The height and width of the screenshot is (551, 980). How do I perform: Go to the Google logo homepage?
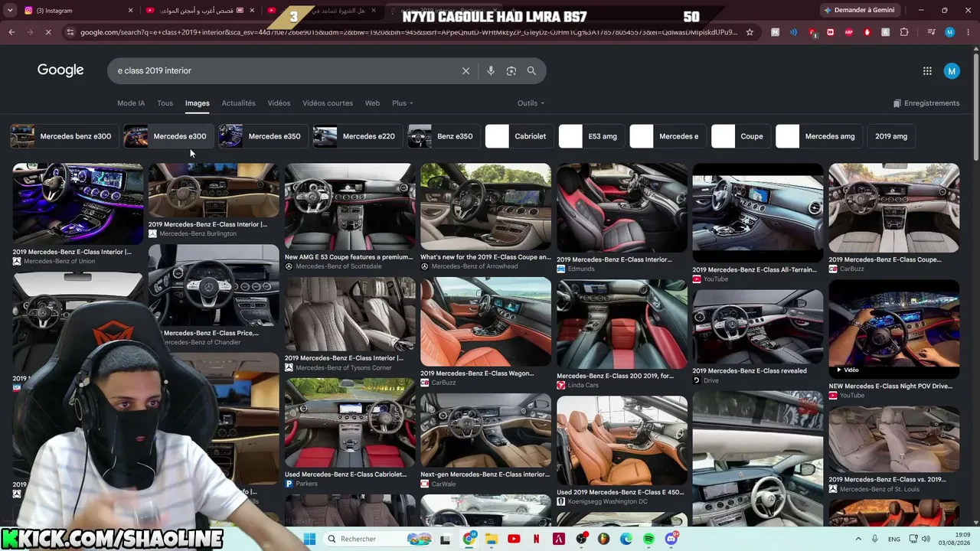(x=60, y=70)
